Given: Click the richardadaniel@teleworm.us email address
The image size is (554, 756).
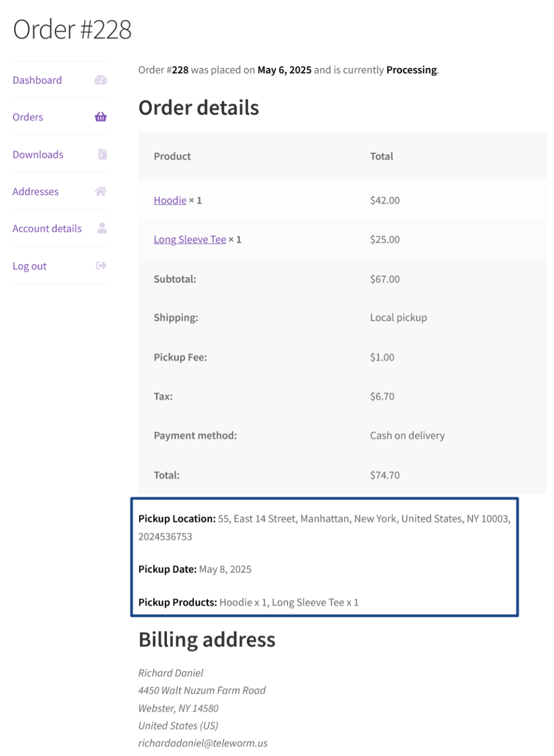Looking at the screenshot, I should (x=203, y=743).
